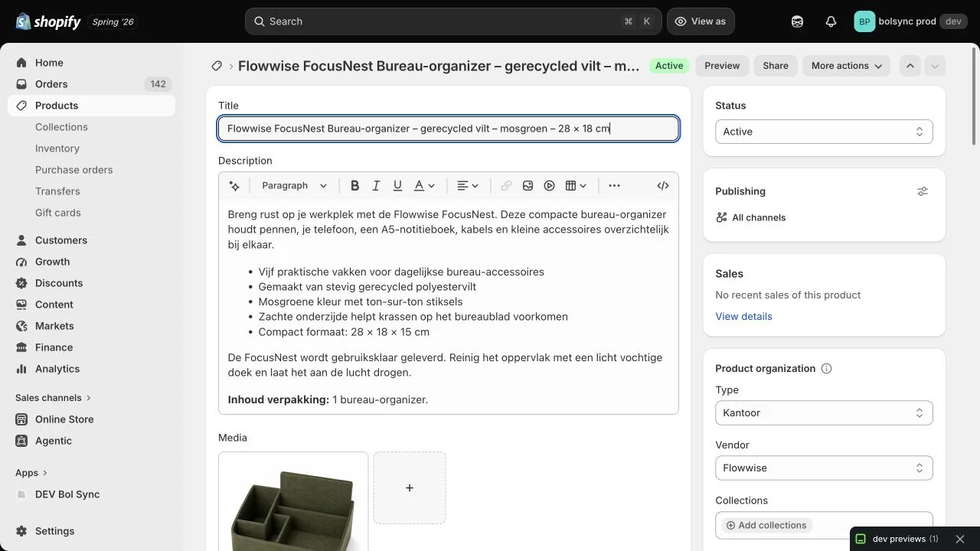Image resolution: width=980 pixels, height=551 pixels.
Task: Open Status Active dropdown
Action: coord(824,132)
